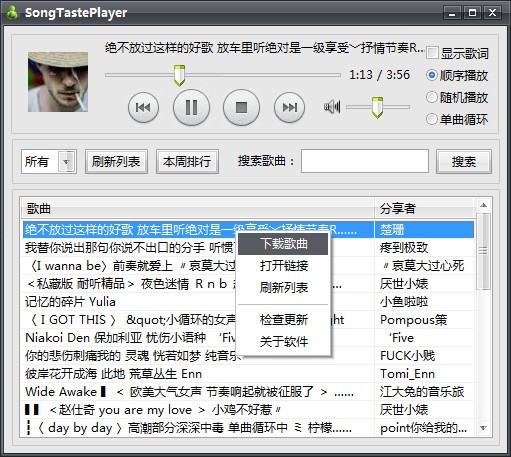This screenshot has width=511, height=457.
Task: Click the 本周排行 button
Action: [187, 162]
